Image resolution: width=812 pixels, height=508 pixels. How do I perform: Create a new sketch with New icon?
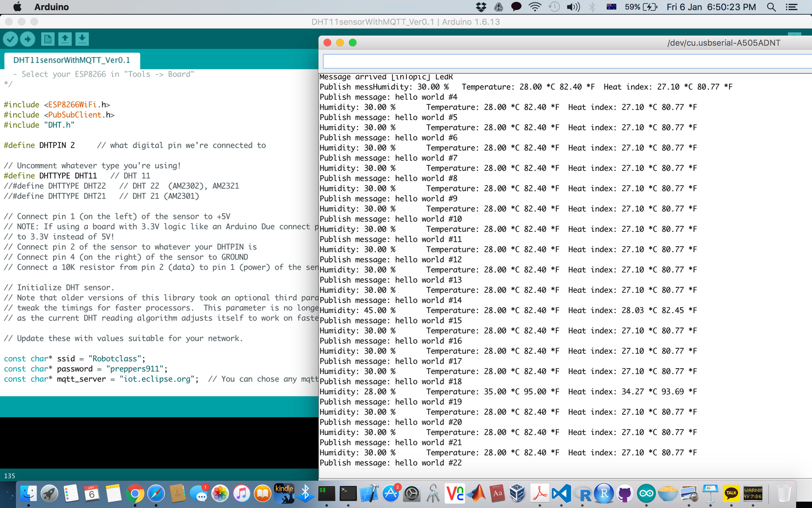pyautogui.click(x=48, y=39)
